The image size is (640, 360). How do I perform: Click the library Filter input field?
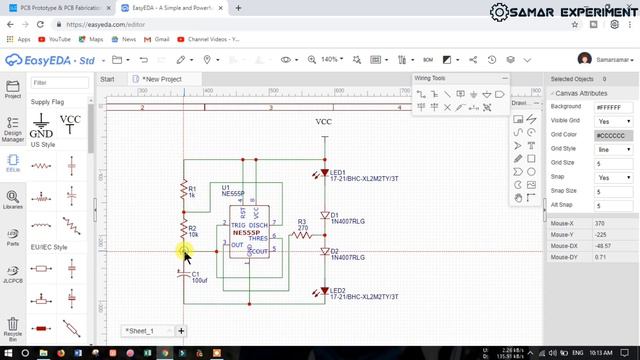click(60, 83)
